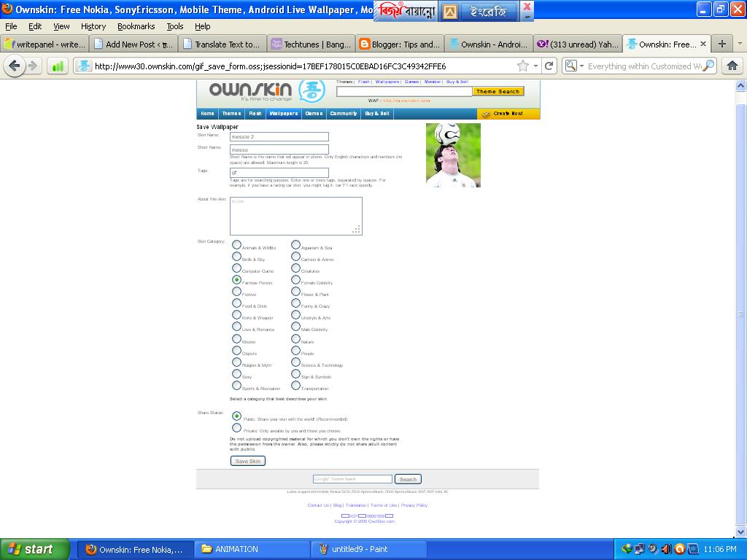
Task: Select the Animals & Wildlife category
Action: point(236,245)
